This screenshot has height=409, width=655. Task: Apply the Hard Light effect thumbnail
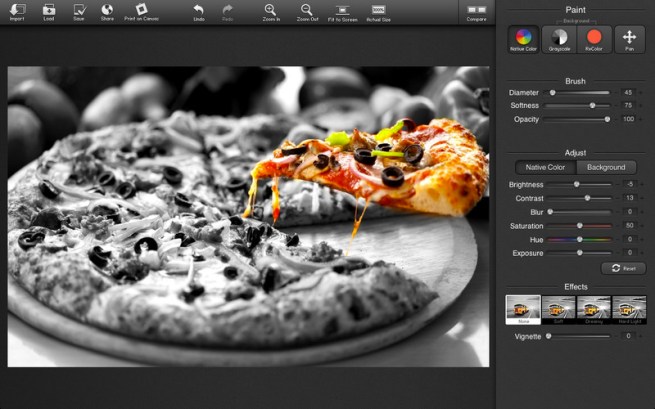pos(629,310)
